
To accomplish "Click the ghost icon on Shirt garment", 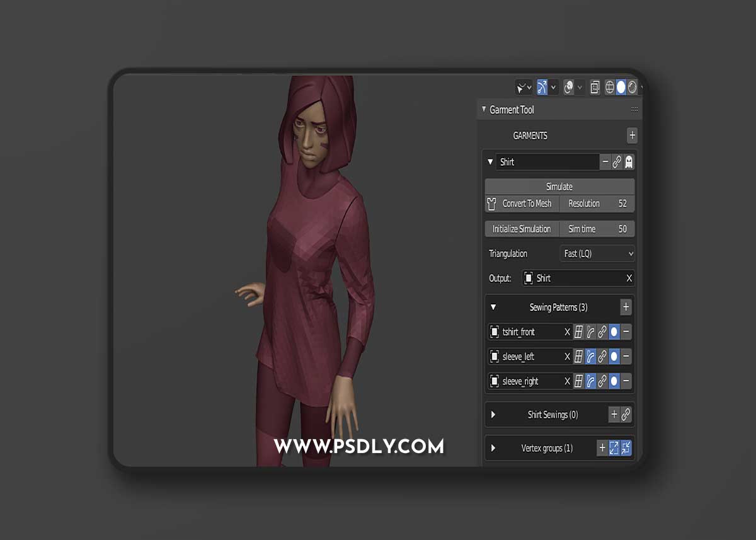I will [x=628, y=162].
